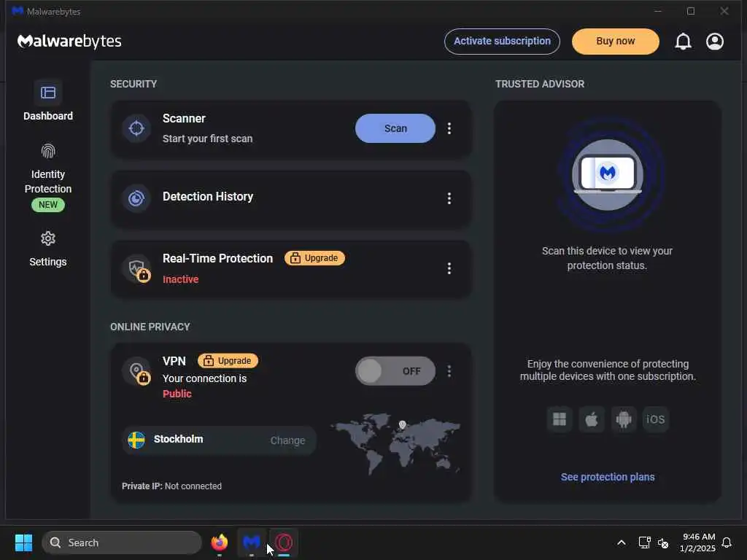
Task: Click the Stockholm location name
Action: pos(178,439)
